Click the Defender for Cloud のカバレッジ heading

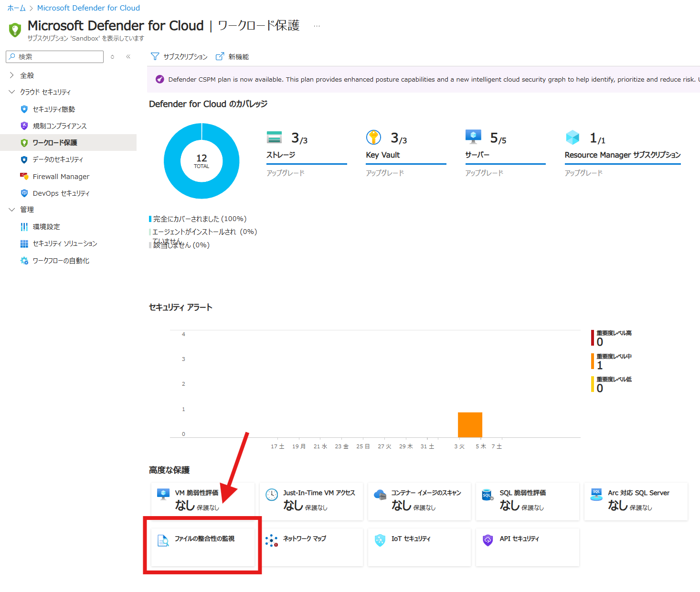pyautogui.click(x=208, y=104)
